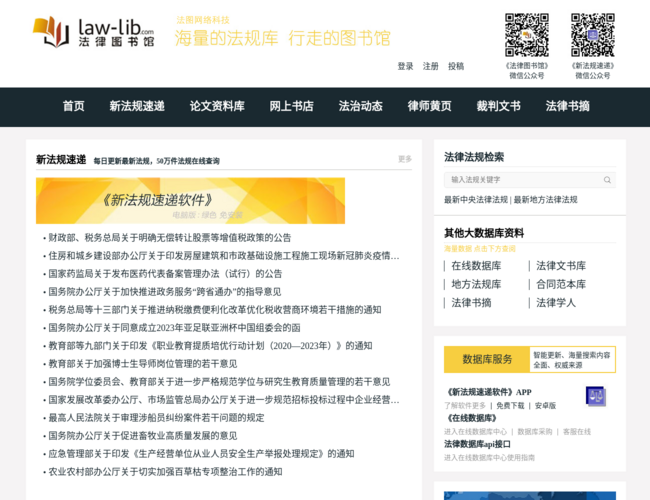Open 合同范本库 link
This screenshot has height=500, width=650.
(x=561, y=284)
